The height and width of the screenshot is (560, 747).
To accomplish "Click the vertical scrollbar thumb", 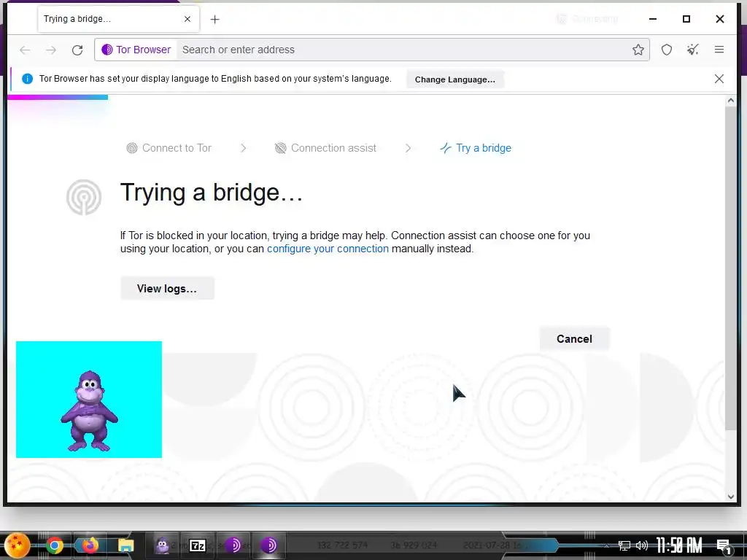I will click(x=731, y=268).
